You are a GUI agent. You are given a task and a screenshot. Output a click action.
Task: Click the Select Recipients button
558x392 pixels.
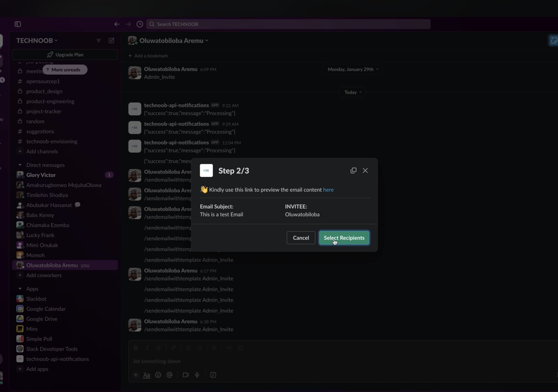[344, 238]
